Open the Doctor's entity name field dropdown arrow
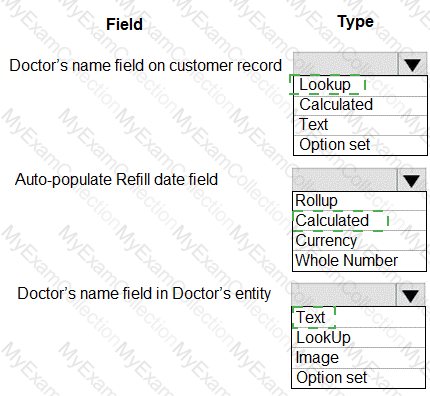 pos(410,295)
